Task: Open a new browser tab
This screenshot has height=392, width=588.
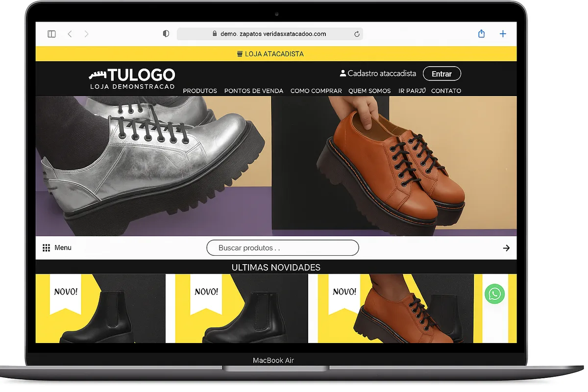Action: pos(503,34)
